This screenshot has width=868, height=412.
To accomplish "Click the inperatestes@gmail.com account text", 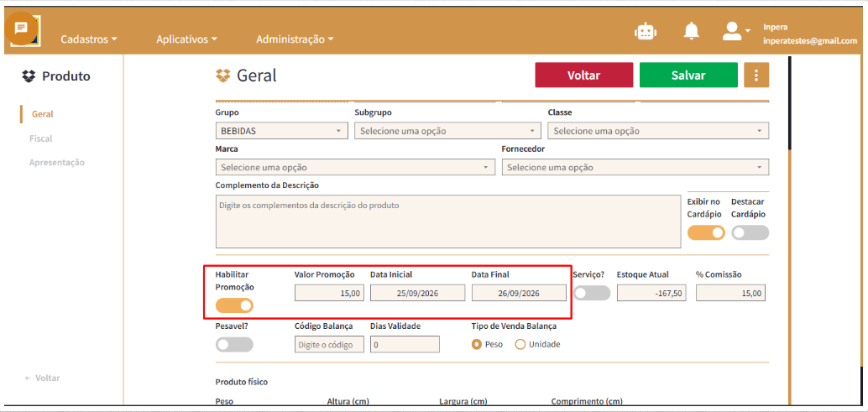I will tap(810, 40).
